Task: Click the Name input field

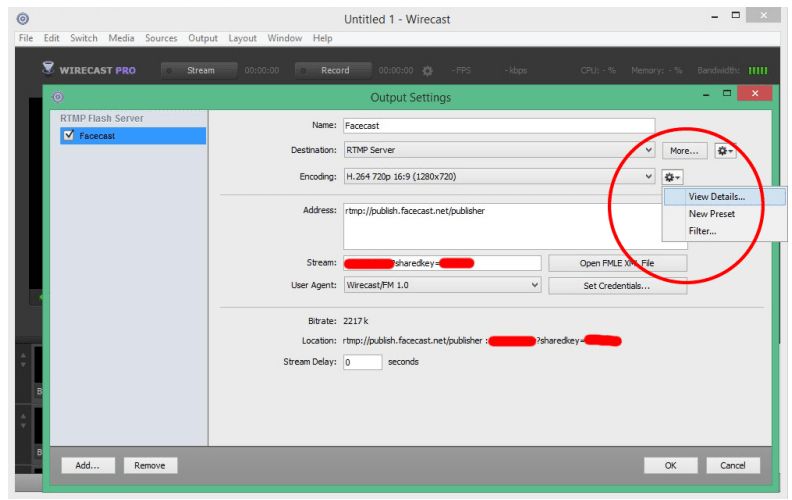Action: [x=499, y=126]
